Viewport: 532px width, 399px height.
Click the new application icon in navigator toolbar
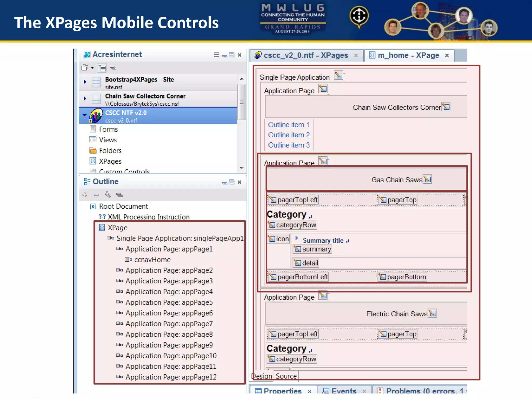pyautogui.click(x=85, y=68)
